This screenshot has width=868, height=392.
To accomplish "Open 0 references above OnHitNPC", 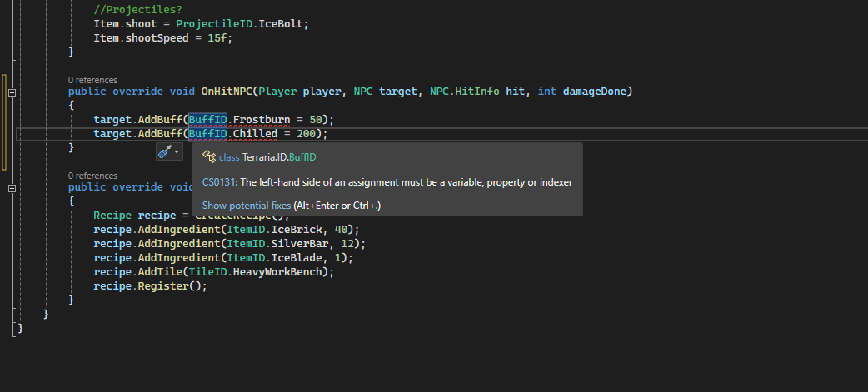I will pyautogui.click(x=92, y=80).
